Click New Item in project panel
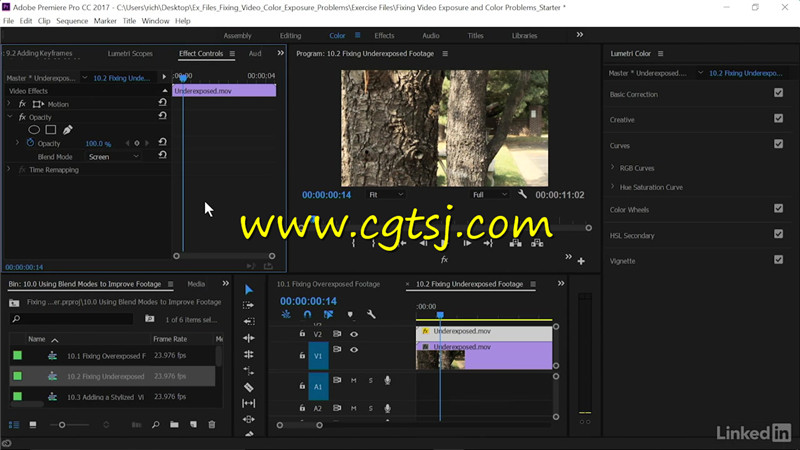Screen dimensions: 800x450 click(193, 424)
